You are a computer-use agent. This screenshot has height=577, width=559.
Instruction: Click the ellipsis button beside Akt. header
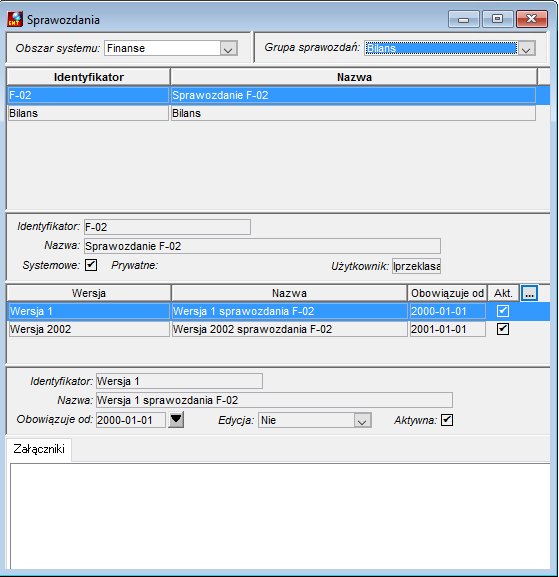(530, 293)
